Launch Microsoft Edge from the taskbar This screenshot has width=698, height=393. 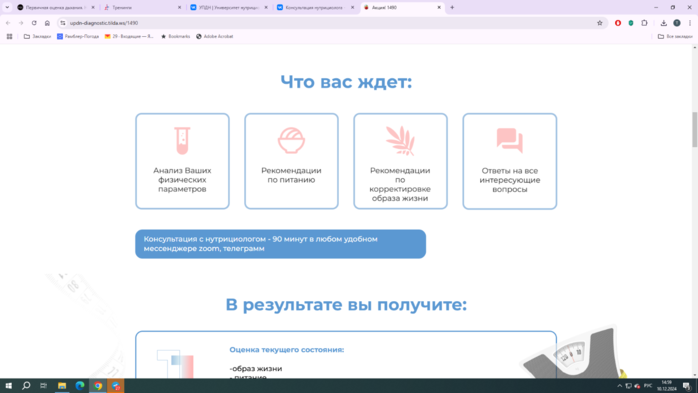pos(80,385)
